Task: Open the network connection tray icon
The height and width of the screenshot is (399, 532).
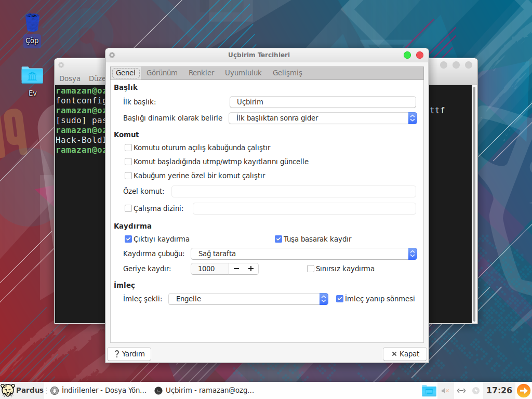Action: pos(461,391)
